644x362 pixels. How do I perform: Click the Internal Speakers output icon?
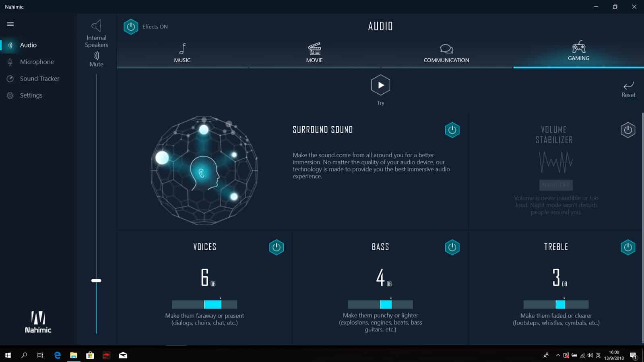click(x=96, y=27)
